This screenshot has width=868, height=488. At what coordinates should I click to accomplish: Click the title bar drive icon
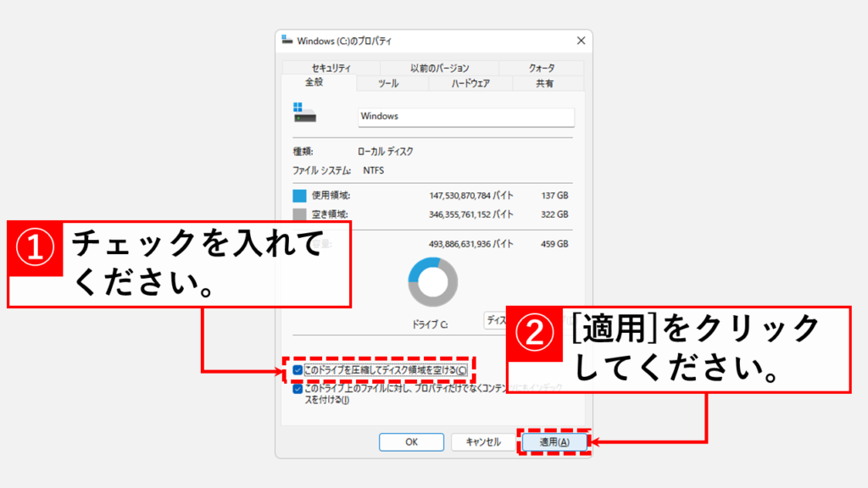coord(287,40)
